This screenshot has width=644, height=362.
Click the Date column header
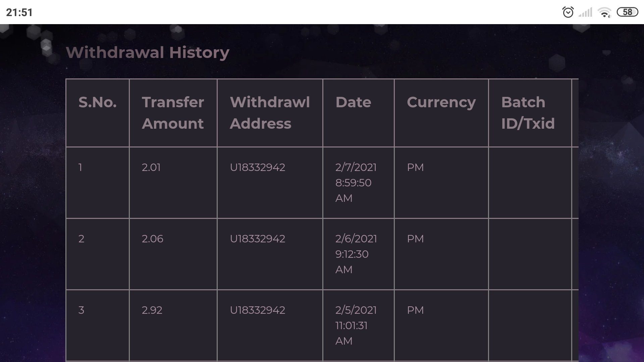point(353,102)
